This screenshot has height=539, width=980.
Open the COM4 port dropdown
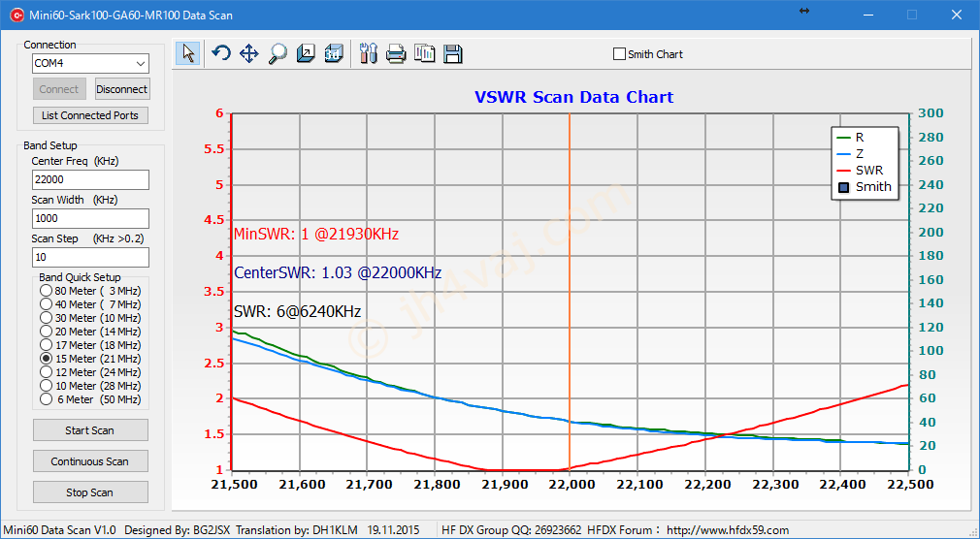[141, 64]
